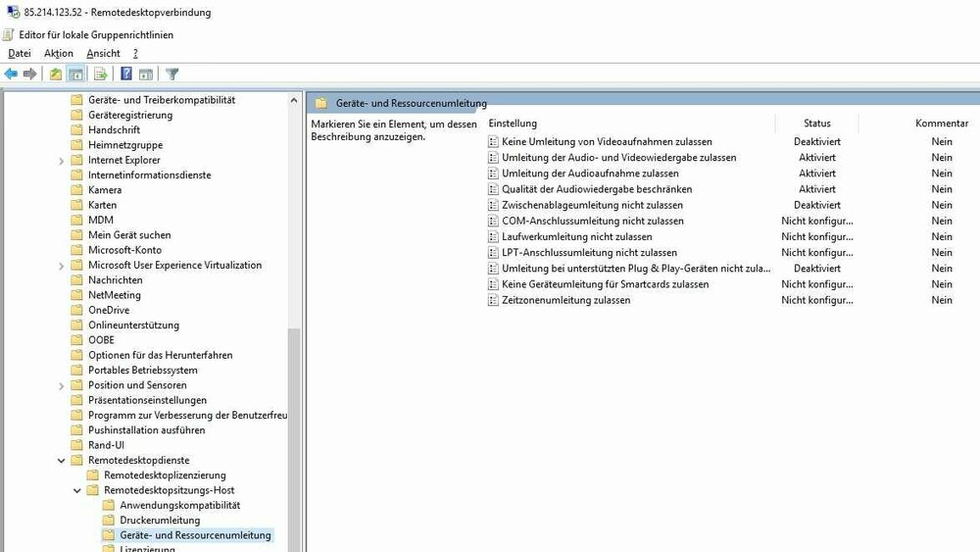This screenshot has width=980, height=552.
Task: Expand the Internet Explorer tree node
Action: [x=62, y=160]
